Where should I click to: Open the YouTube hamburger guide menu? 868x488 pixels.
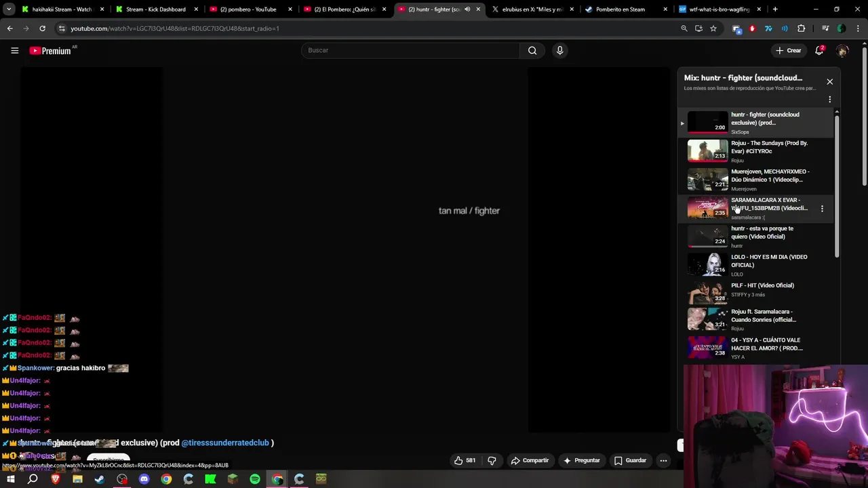(14, 51)
